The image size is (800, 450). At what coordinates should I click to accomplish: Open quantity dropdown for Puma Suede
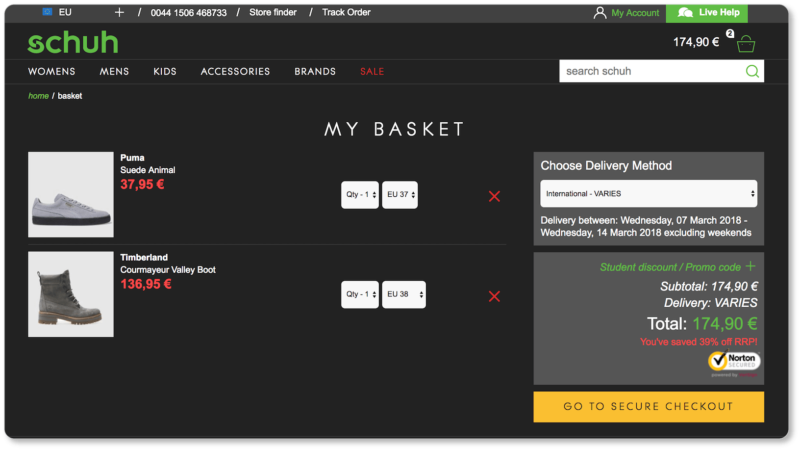360,195
